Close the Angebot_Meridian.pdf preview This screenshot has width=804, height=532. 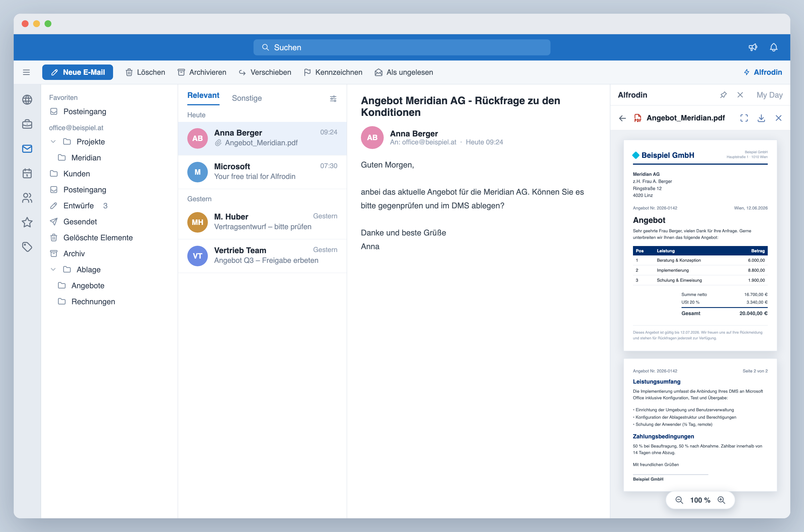click(779, 118)
